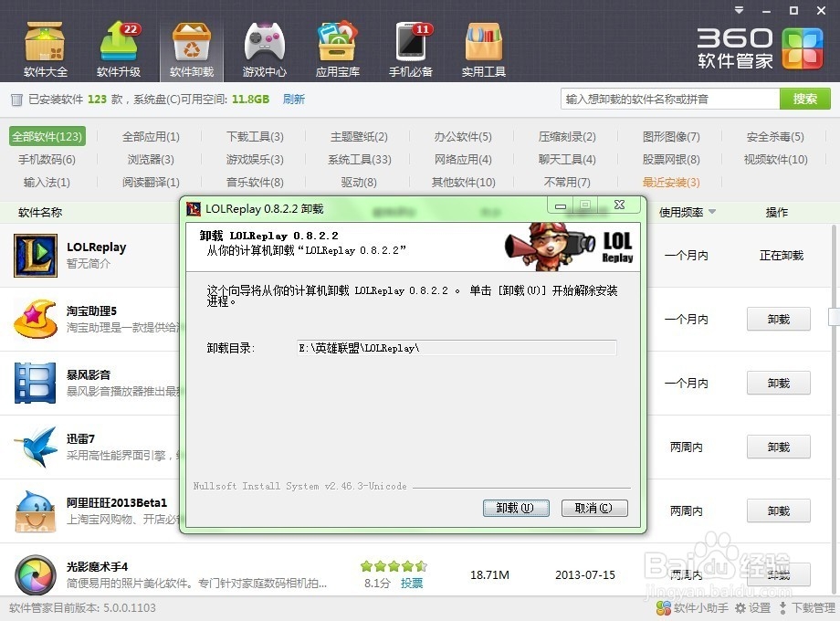Viewport: 840px width, 621px height.
Task: Minimize the LOLReplay uninstall dialog
Action: [x=561, y=205]
